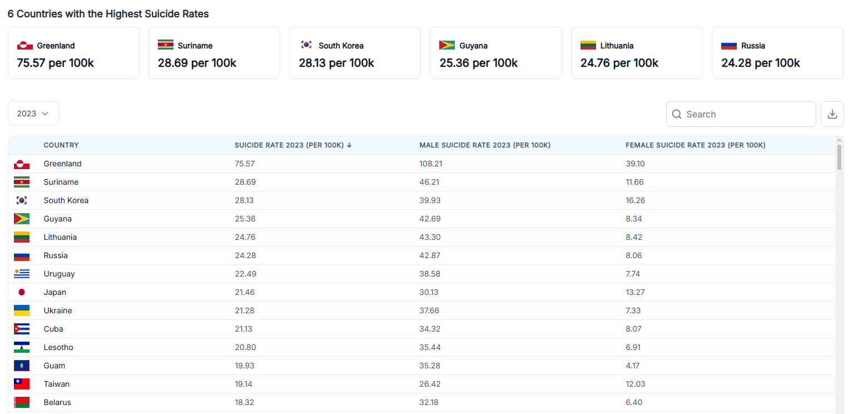Click the Greenland country name in table
Screen dimensions: 868x414
click(62, 164)
